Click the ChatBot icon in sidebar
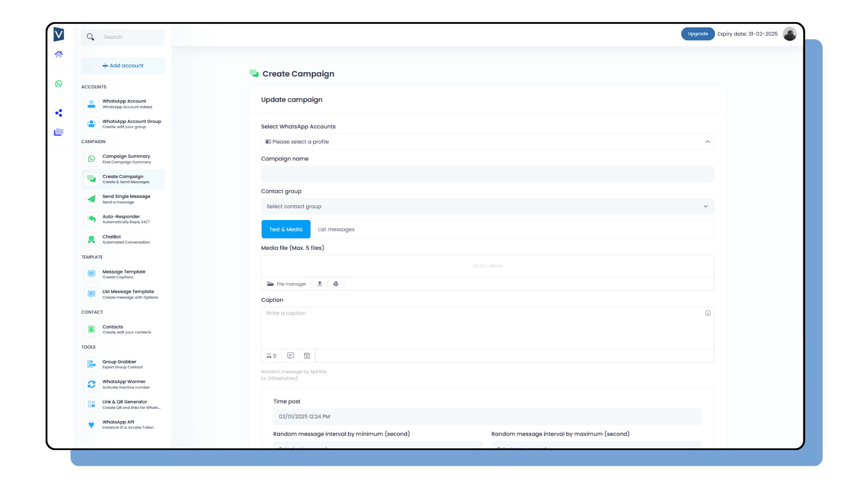This screenshot has height=488, width=868. tap(91, 239)
